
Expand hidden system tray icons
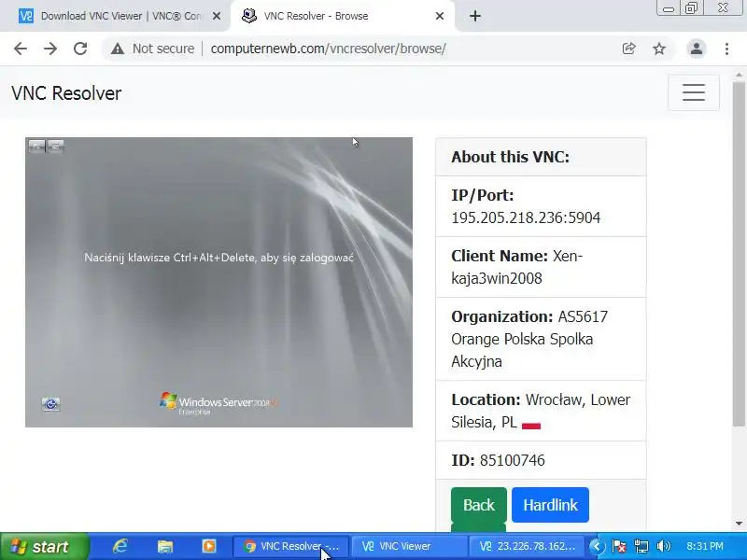click(x=597, y=547)
